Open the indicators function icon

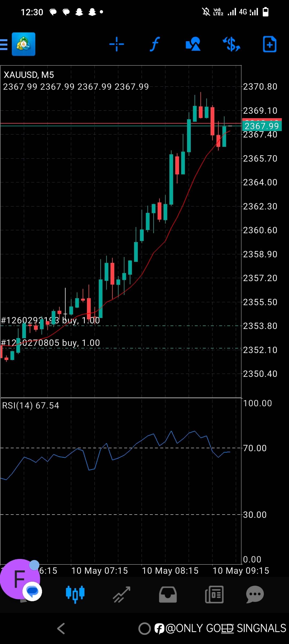coord(155,44)
